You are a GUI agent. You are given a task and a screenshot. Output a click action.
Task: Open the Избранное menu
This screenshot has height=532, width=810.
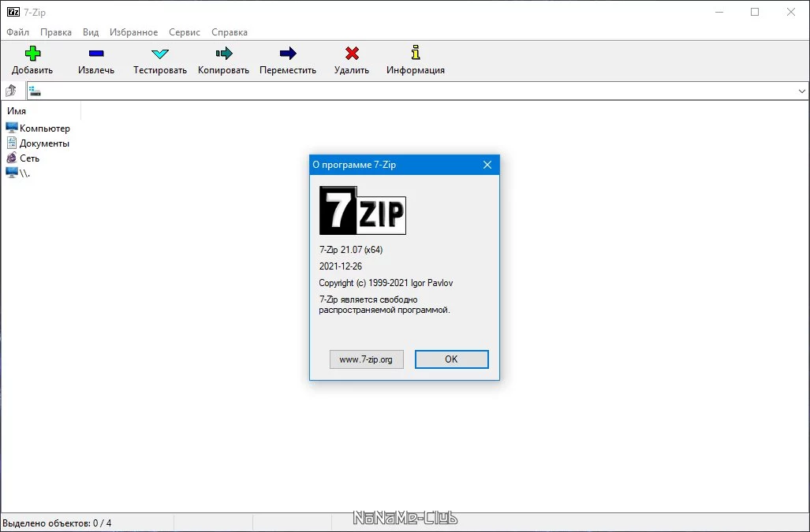click(x=134, y=32)
